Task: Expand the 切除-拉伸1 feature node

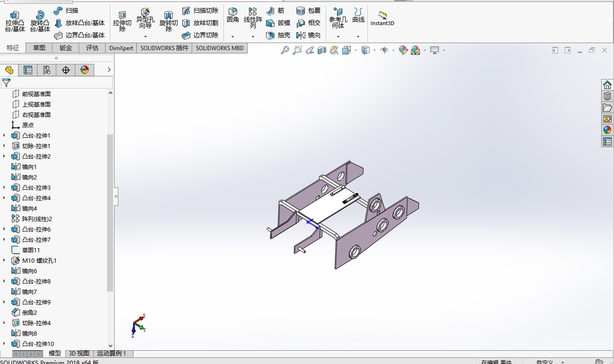Action: click(5, 146)
